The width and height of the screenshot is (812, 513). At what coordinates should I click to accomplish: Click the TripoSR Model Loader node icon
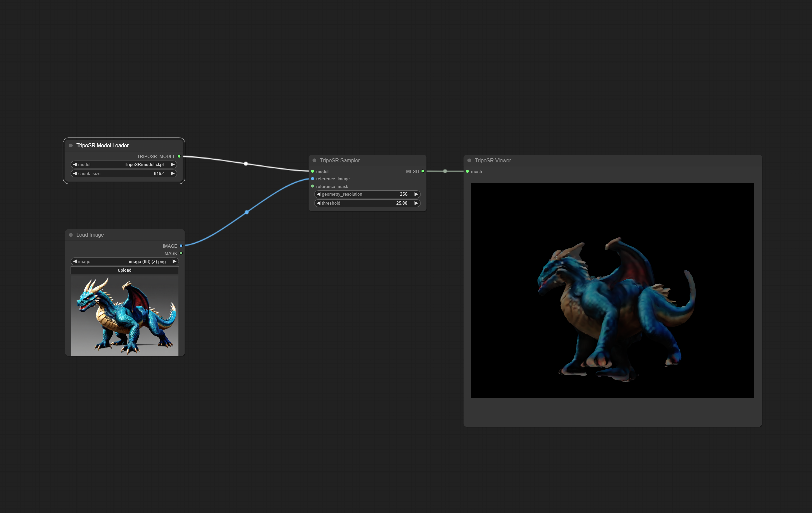(x=71, y=145)
